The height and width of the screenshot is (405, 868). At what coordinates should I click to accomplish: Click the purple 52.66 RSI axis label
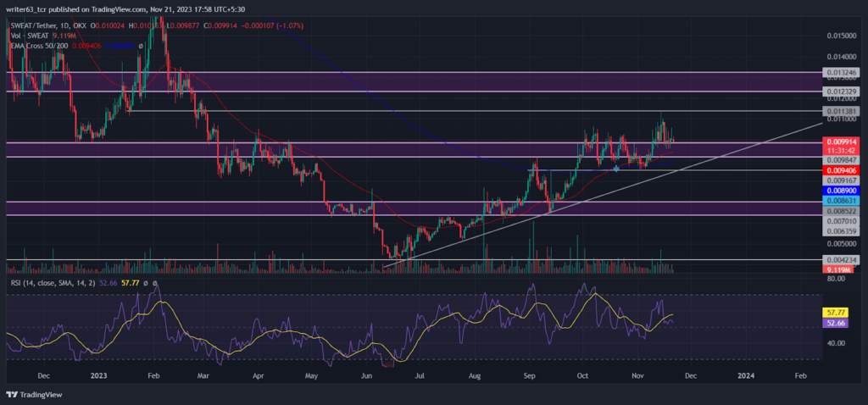[x=835, y=321]
